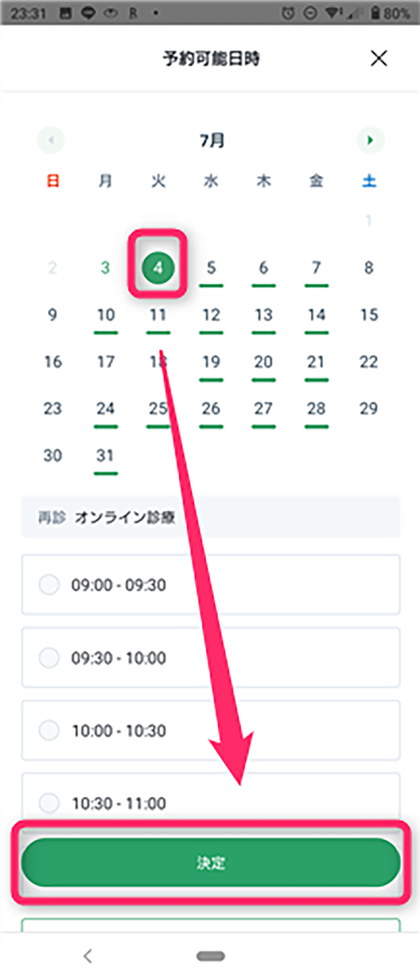Select July 28 on the calendar
Image resolution: width=420 pixels, height=980 pixels.
click(x=316, y=409)
